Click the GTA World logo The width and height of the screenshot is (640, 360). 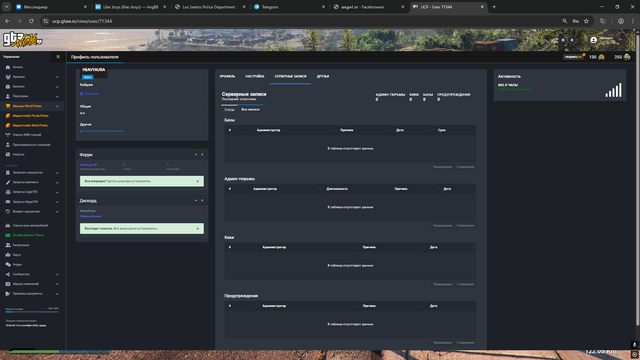[x=22, y=40]
